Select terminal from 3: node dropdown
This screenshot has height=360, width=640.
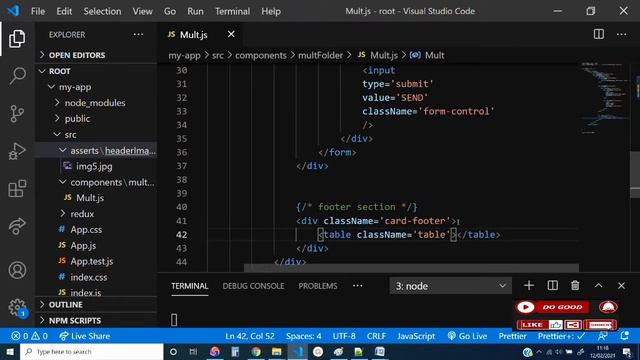[x=451, y=286]
